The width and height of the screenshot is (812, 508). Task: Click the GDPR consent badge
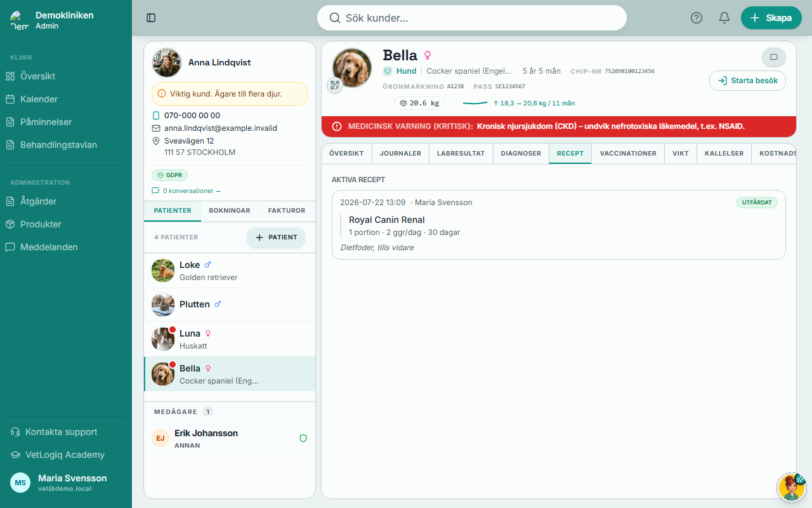[x=169, y=175]
